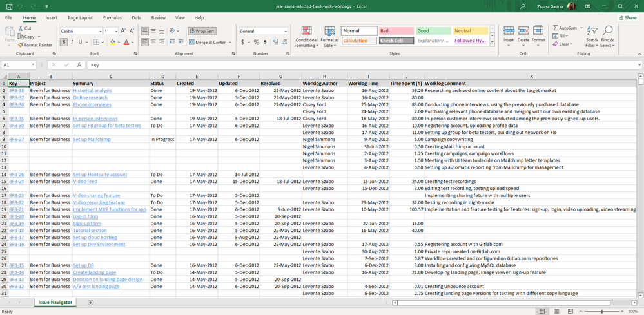Image resolution: width=644 pixels, height=315 pixels.
Task: Toggle Wrap Text off
Action: coord(202,31)
